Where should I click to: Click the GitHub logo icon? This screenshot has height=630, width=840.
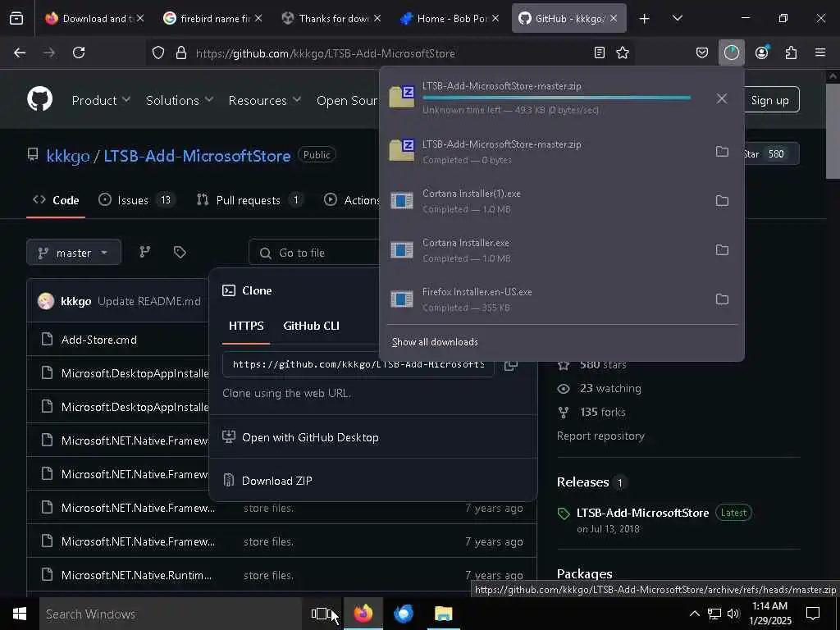[x=40, y=99]
